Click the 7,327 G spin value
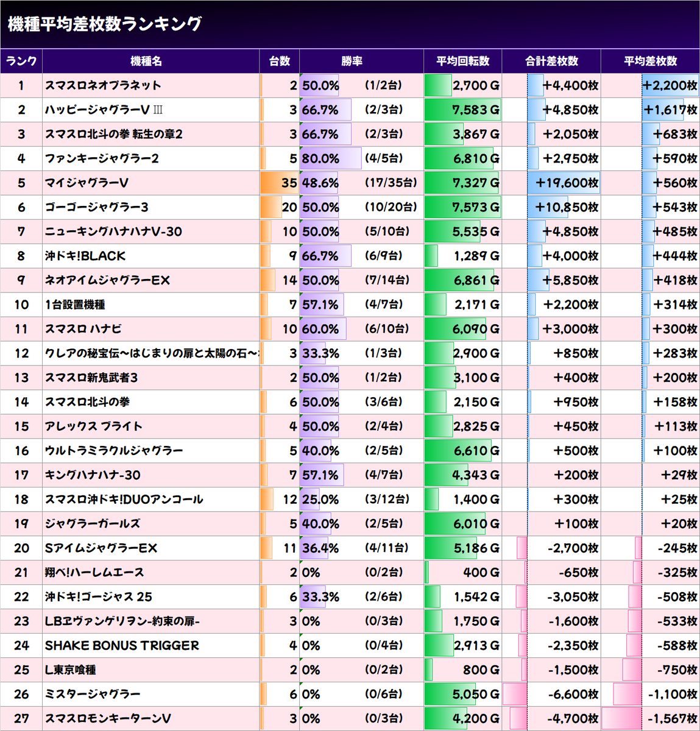This screenshot has height=731, width=700. [x=476, y=183]
